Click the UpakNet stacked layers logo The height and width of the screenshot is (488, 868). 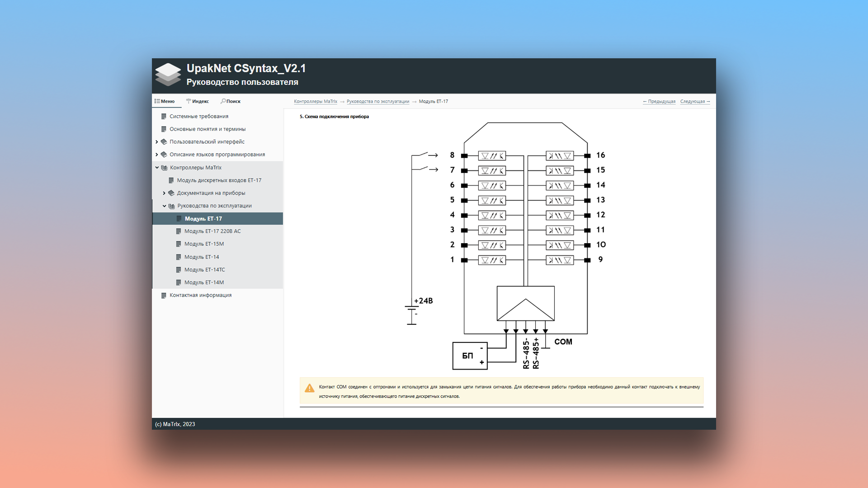[168, 75]
